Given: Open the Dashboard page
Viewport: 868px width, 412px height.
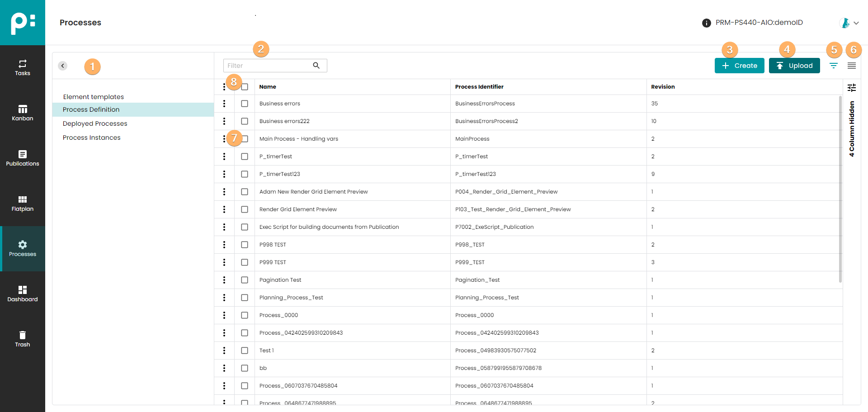Looking at the screenshot, I should pyautogui.click(x=22, y=294).
